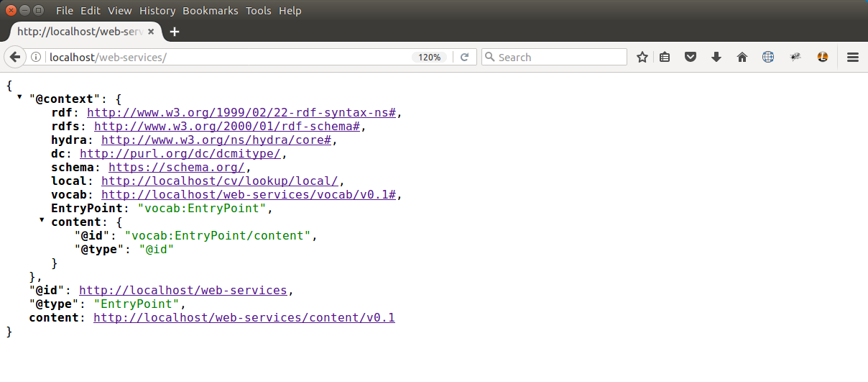Open the content/v0.1 link
The image size is (868, 382).
[244, 318]
